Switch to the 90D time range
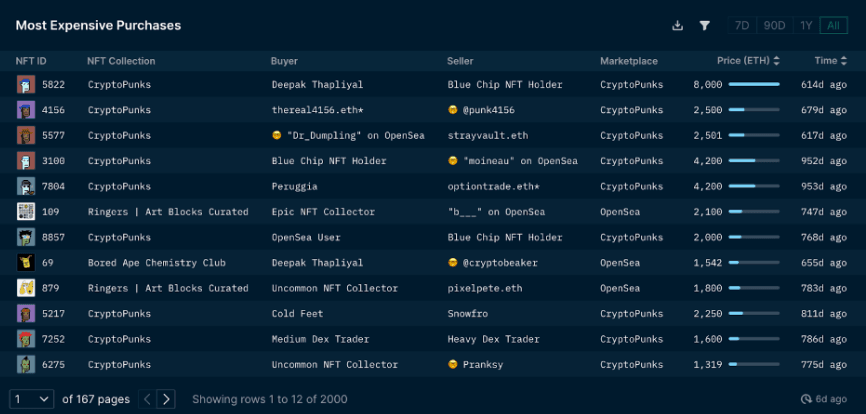 774,26
